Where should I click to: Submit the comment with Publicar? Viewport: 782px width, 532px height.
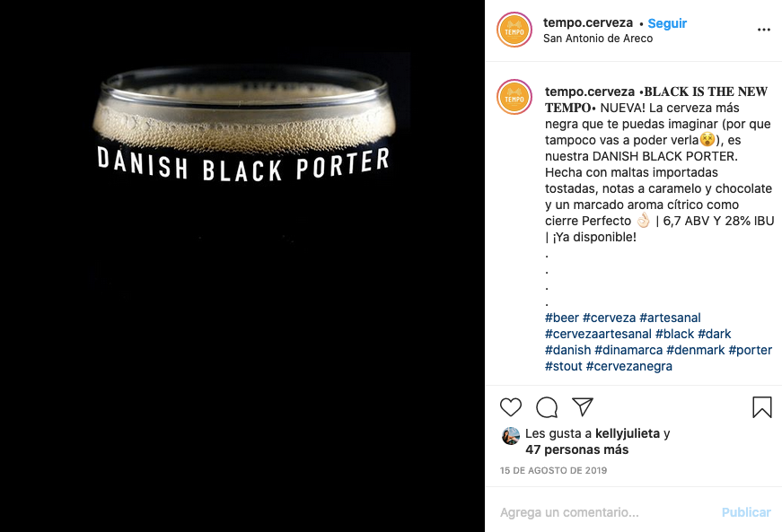[746, 512]
